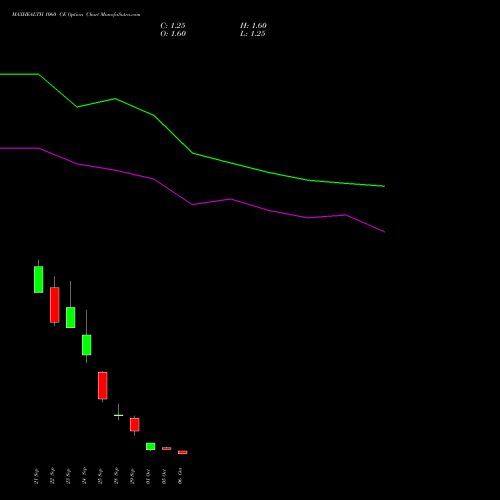
Task: Click the high value 'H: 1.60'
Action: pyautogui.click(x=253, y=26)
